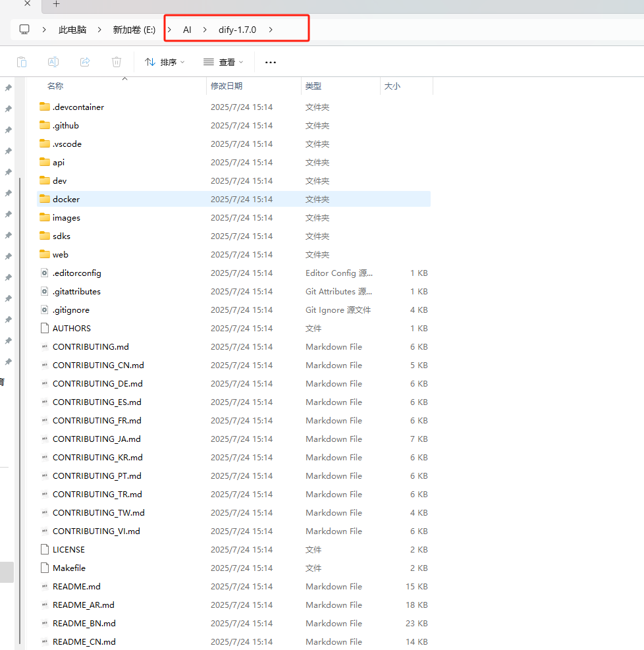Expand chevron after 新加卷 (E:)
644x650 pixels.
[169, 30]
